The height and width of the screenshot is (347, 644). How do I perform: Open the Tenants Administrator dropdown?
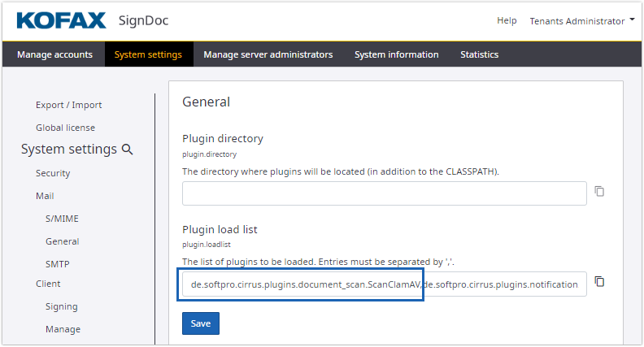(x=582, y=21)
